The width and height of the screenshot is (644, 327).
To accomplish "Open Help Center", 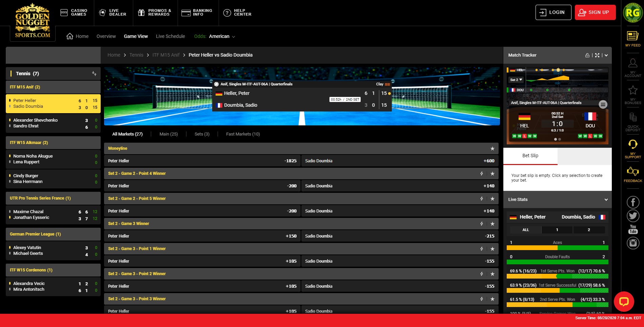I will [237, 13].
